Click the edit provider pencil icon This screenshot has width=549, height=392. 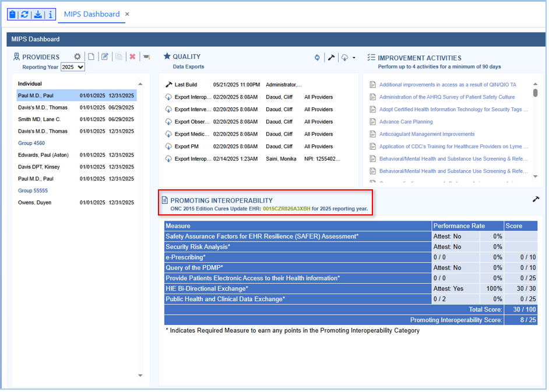[105, 56]
